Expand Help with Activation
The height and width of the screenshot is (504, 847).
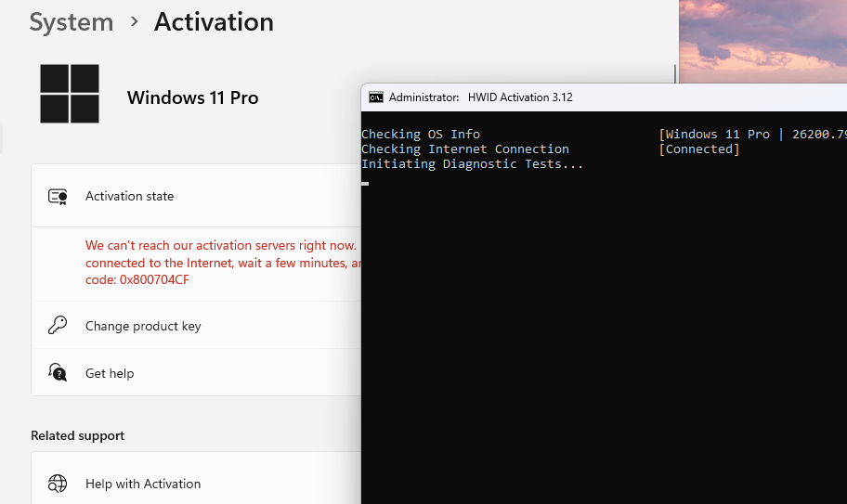point(196,480)
